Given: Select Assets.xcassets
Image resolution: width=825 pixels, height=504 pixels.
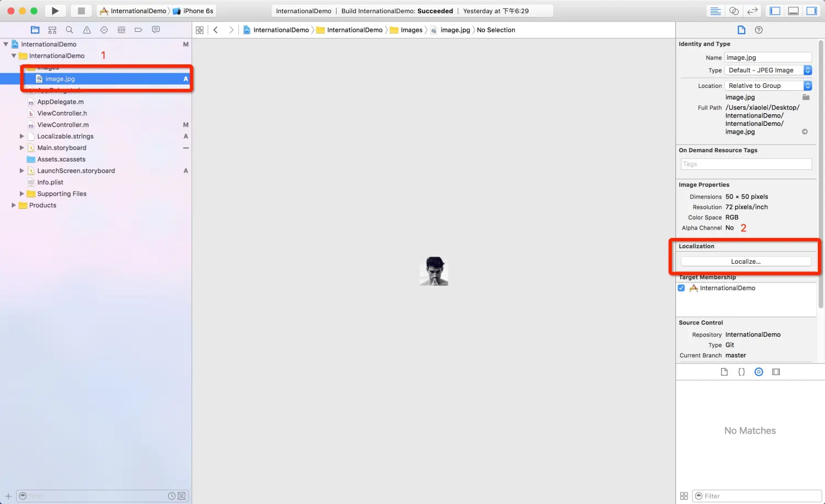Looking at the screenshot, I should pyautogui.click(x=61, y=159).
